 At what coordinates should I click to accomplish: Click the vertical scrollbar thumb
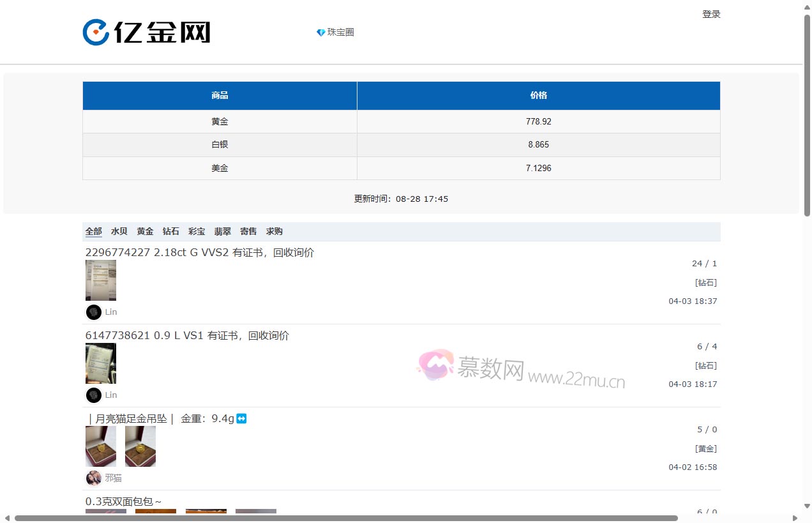[807, 115]
